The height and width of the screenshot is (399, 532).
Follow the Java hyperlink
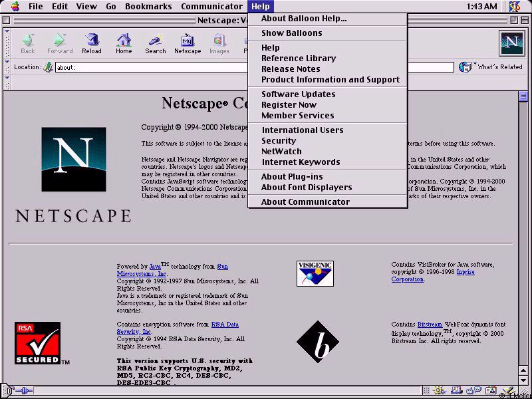coord(155,267)
